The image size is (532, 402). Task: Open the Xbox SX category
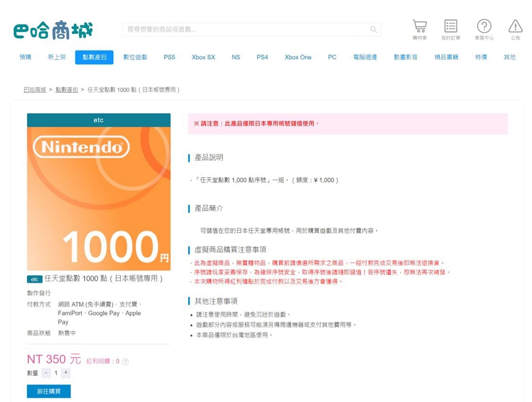[x=203, y=57]
